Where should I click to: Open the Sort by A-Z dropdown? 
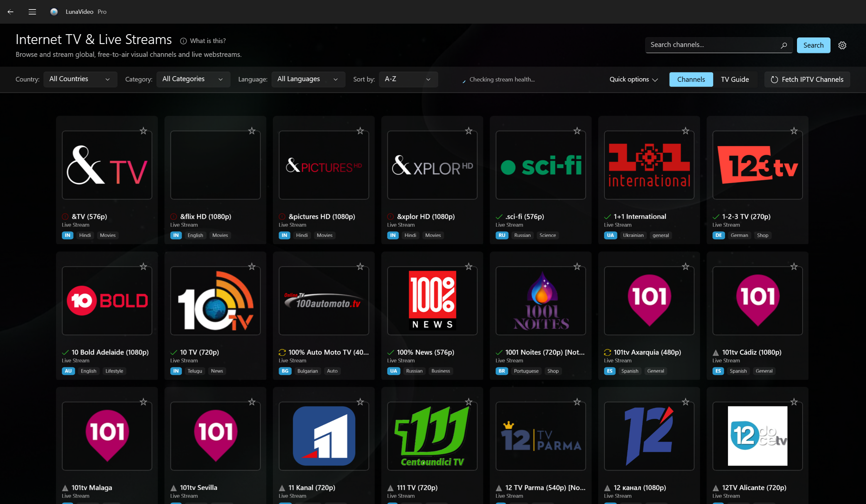coord(408,79)
